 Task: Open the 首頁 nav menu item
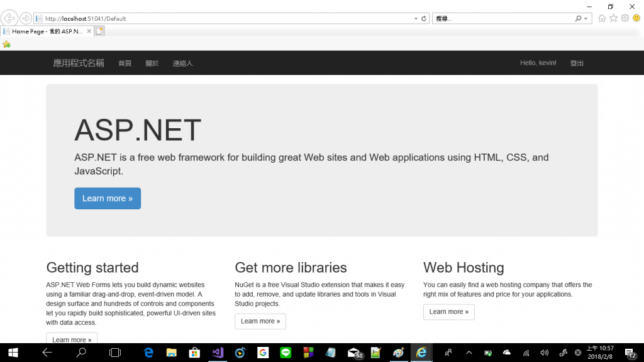point(125,63)
